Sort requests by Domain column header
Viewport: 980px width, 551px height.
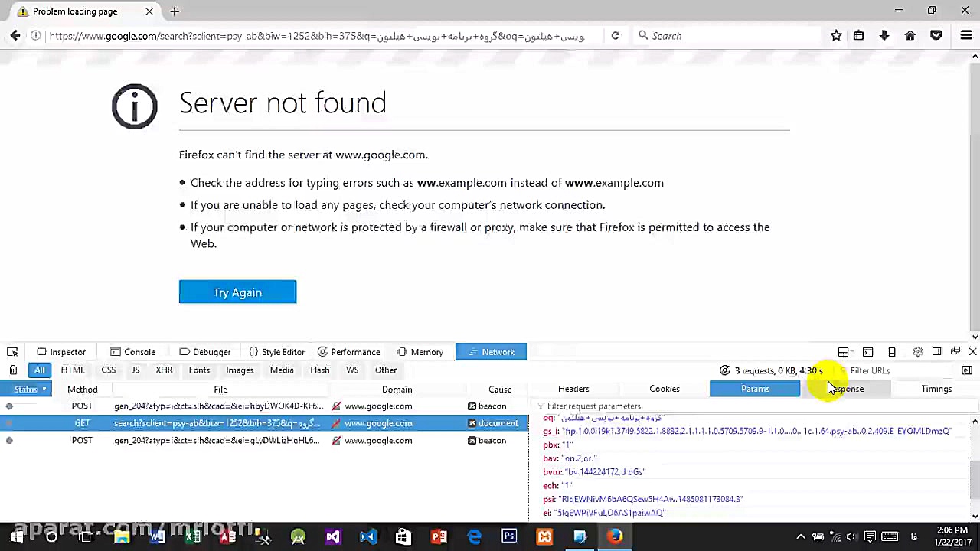397,390
